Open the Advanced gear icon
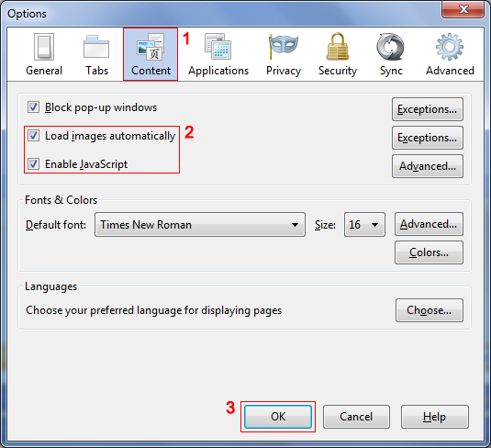 [x=450, y=47]
